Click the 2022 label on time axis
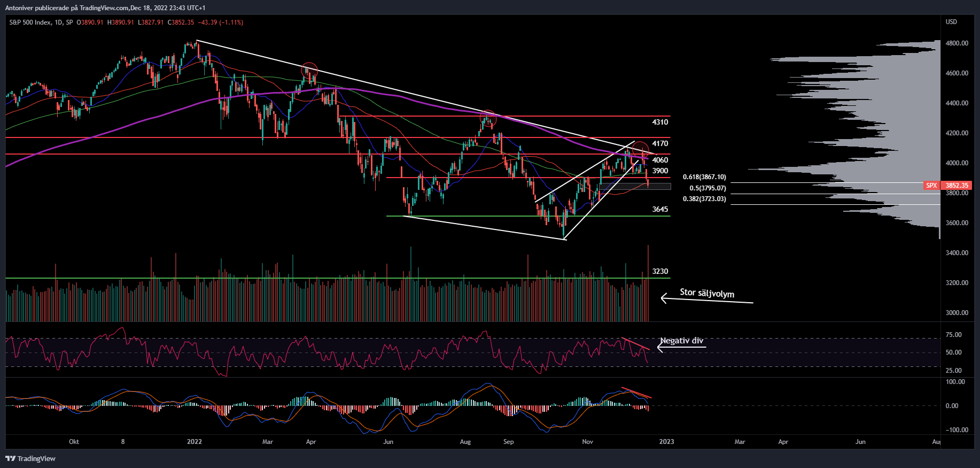980x468 pixels. click(195, 442)
